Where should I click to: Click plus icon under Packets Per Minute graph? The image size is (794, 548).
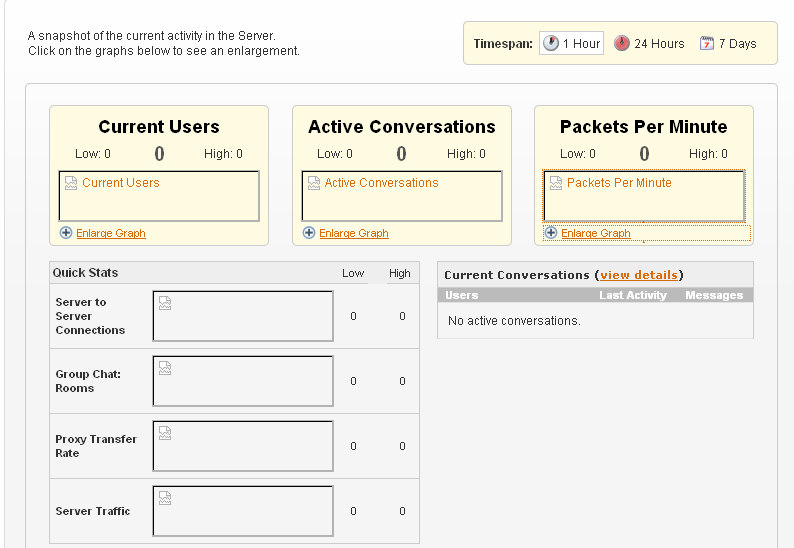(551, 233)
